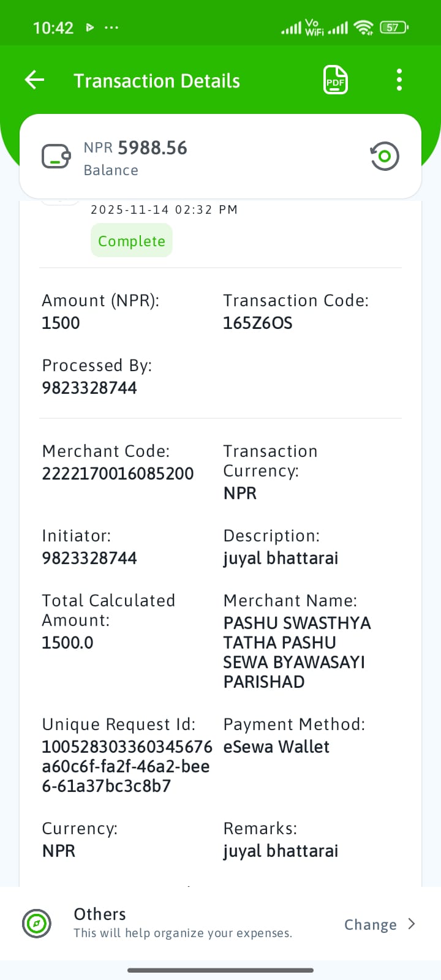This screenshot has width=441, height=980.
Task: Open the three-dot overflow menu
Action: (x=399, y=80)
